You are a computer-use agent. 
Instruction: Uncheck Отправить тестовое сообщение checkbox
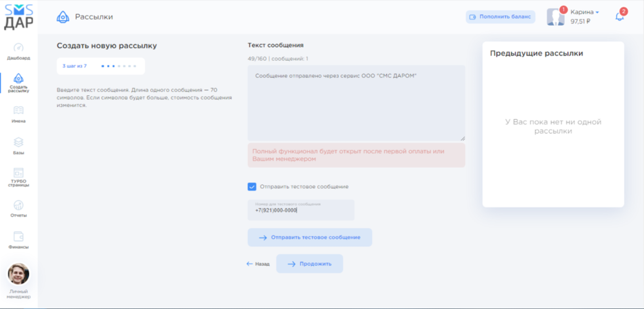tap(252, 187)
